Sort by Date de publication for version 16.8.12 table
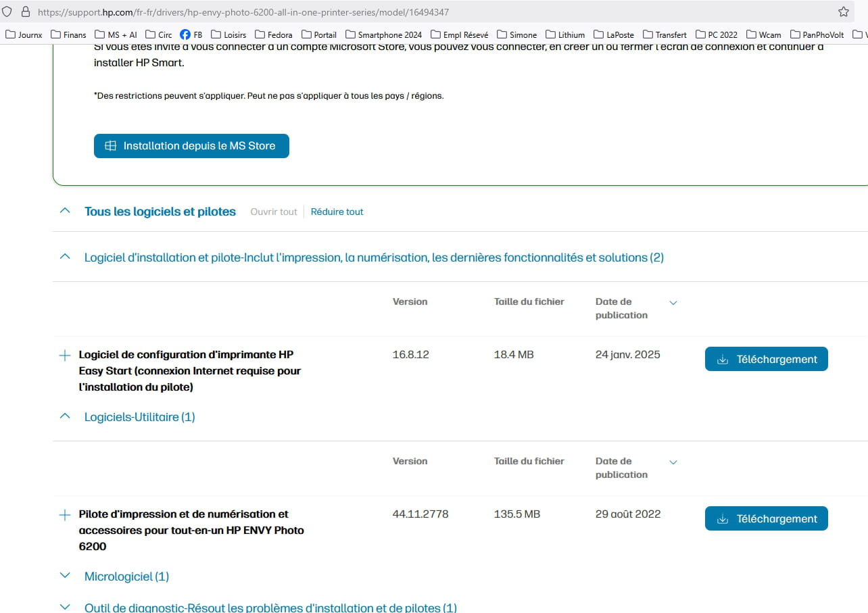868x613 pixels. pyautogui.click(x=673, y=303)
